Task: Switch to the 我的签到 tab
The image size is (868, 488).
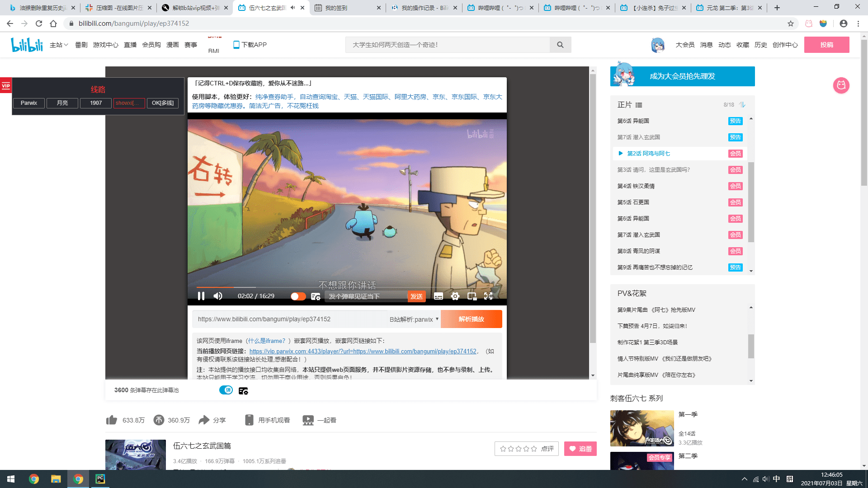Action: [348, 8]
